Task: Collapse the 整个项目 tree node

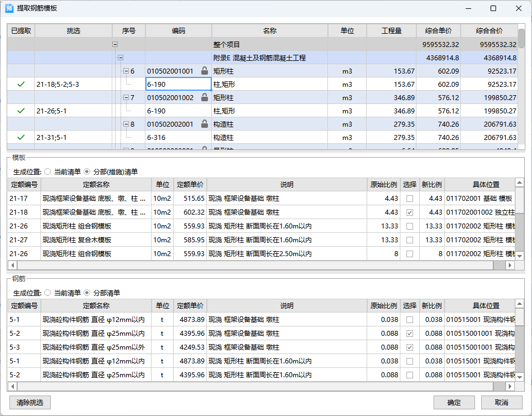Action: click(x=115, y=44)
